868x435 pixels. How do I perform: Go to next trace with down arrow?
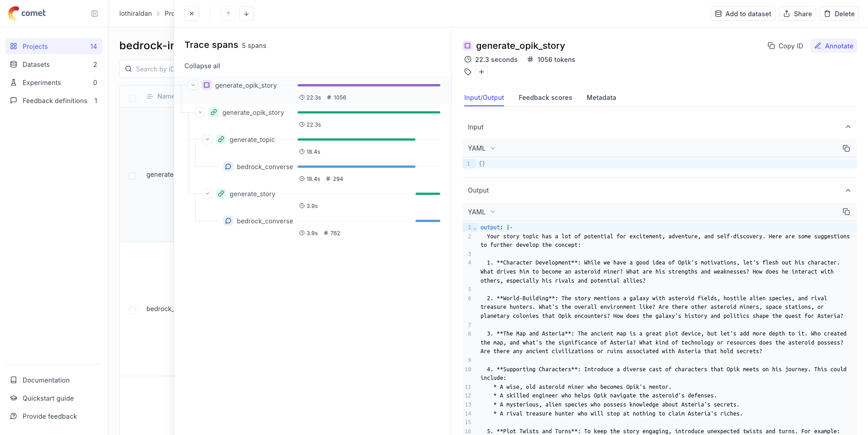pos(246,14)
